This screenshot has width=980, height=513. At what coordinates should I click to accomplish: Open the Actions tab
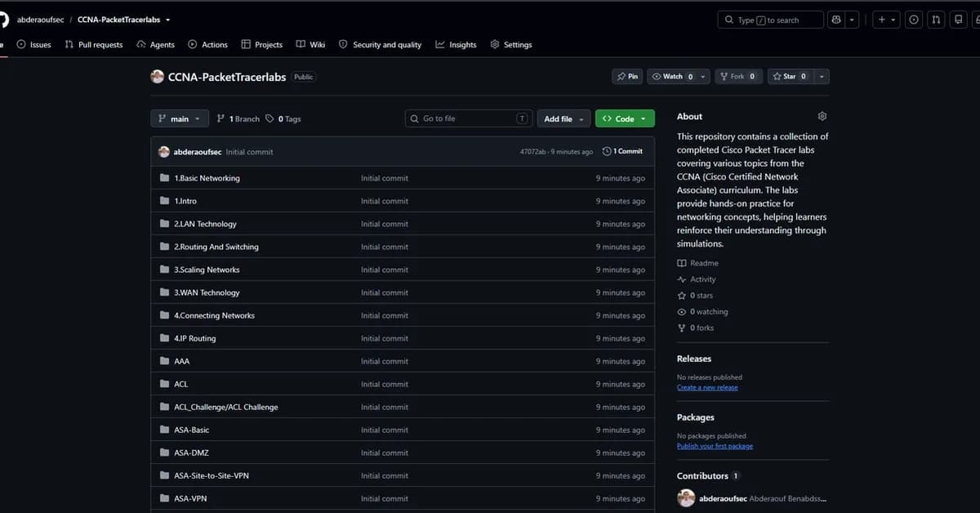point(208,45)
